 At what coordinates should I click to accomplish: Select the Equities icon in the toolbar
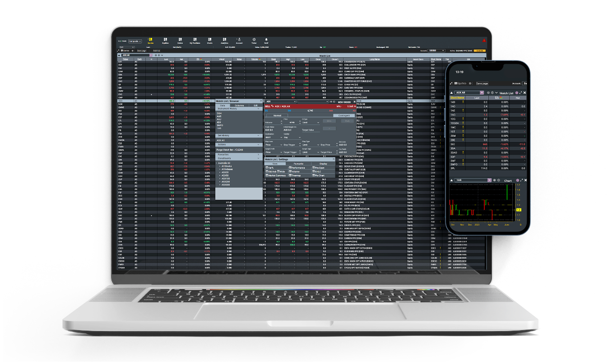point(166,39)
